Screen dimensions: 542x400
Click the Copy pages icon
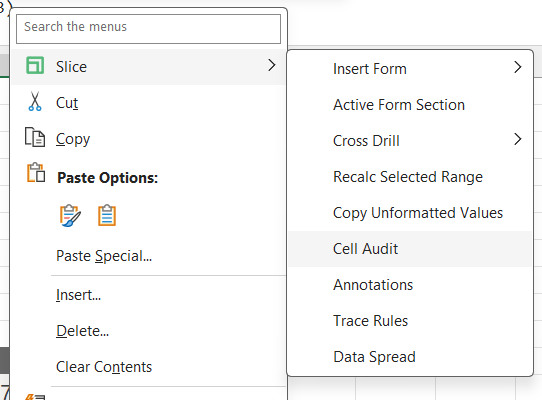pyautogui.click(x=35, y=137)
